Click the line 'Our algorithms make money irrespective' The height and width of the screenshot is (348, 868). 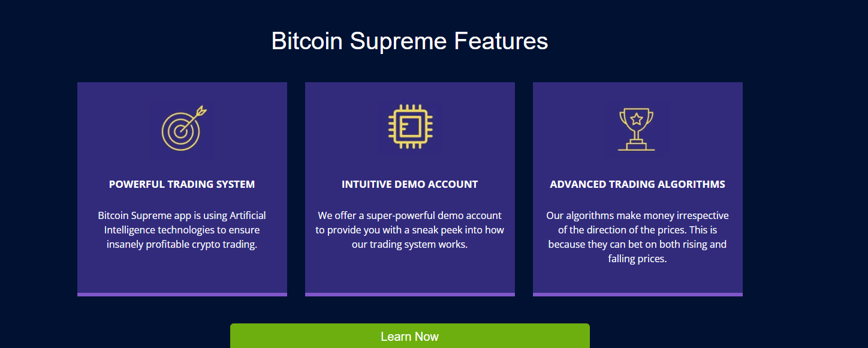click(637, 215)
